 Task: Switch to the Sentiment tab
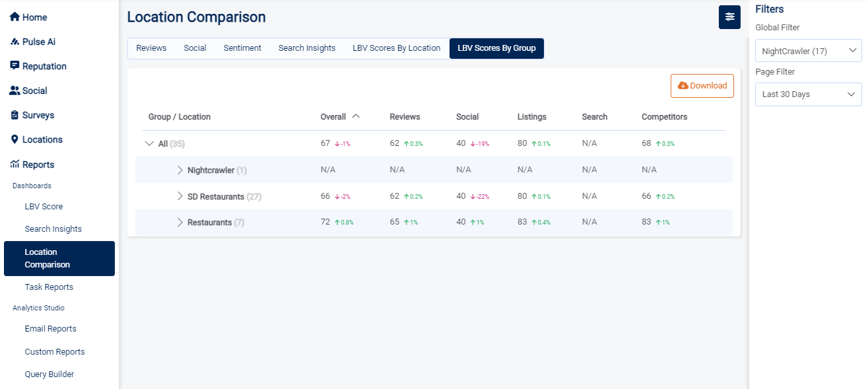tap(242, 48)
